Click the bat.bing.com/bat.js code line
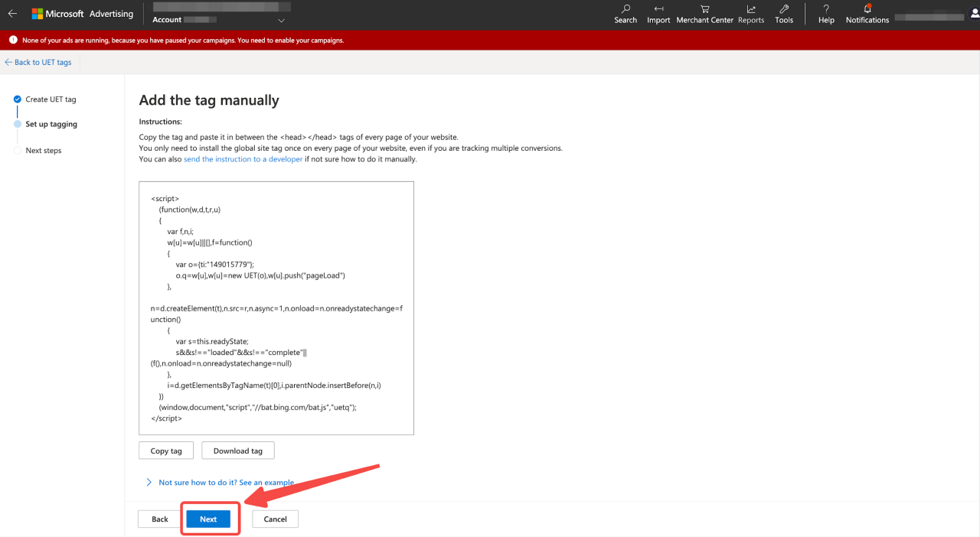This screenshot has width=980, height=537. pos(258,407)
